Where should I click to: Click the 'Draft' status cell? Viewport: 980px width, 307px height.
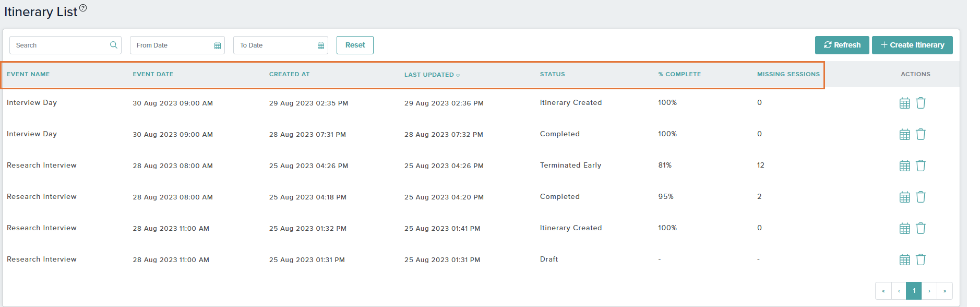[549, 259]
